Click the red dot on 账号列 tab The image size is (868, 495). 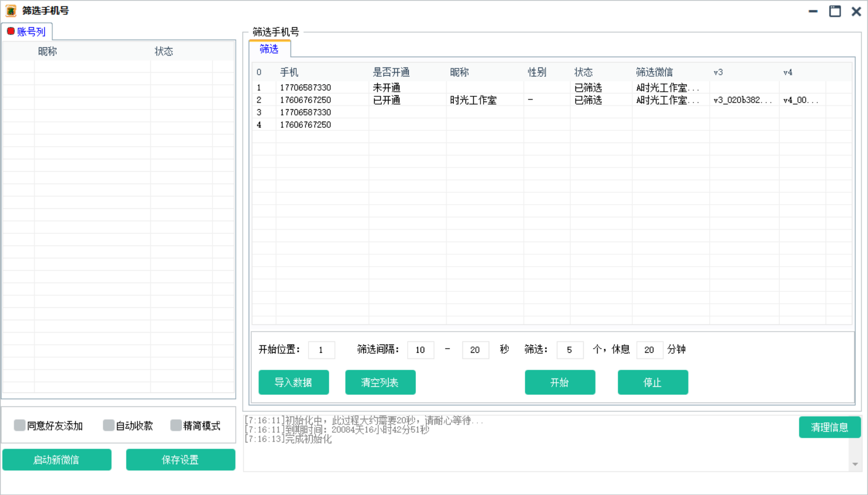[x=10, y=31]
